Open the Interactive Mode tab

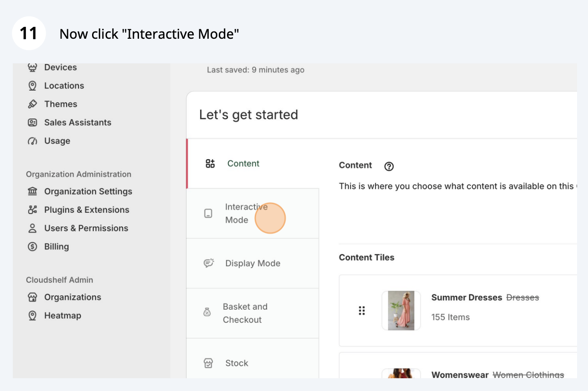tap(253, 213)
